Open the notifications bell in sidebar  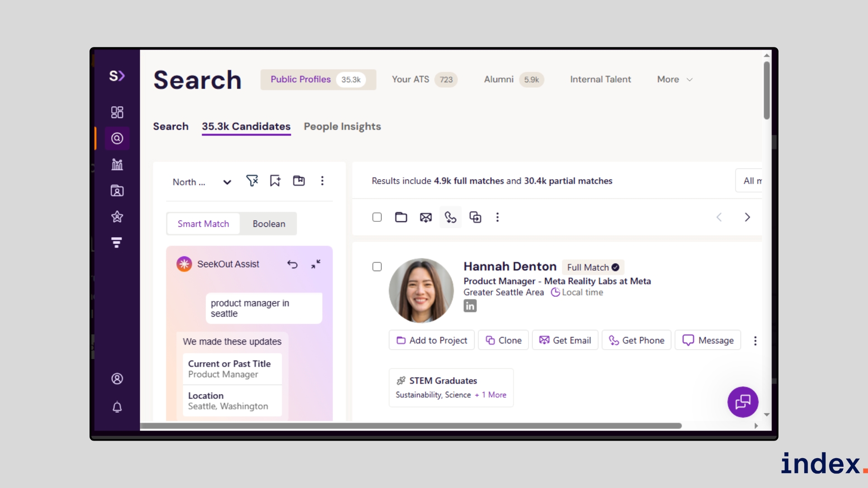click(117, 407)
